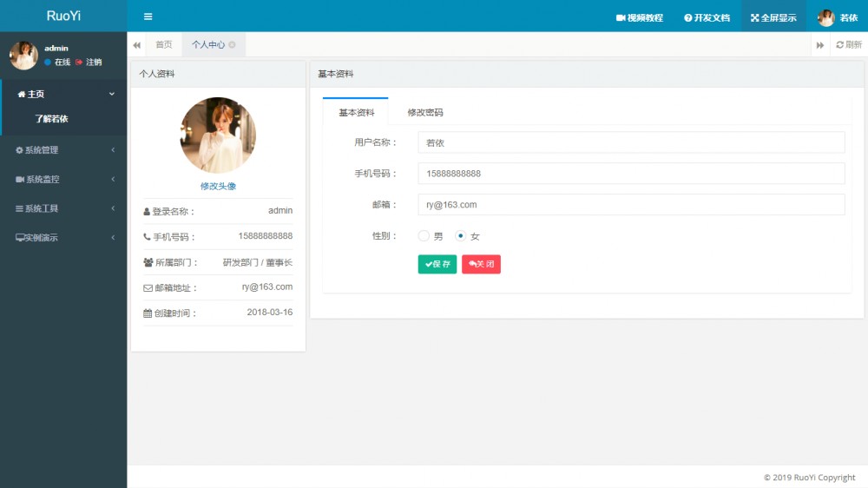Click ry@163.com in the profile card

click(x=267, y=287)
